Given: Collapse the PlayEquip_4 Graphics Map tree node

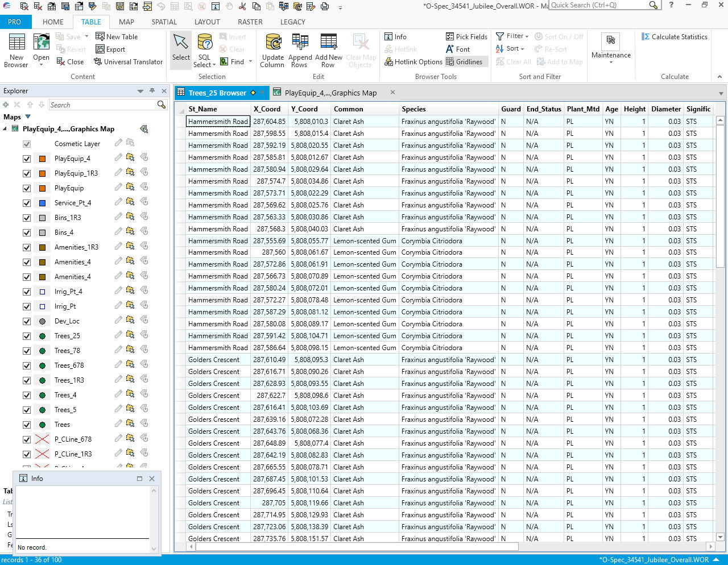Looking at the screenshot, I should pyautogui.click(x=5, y=129).
